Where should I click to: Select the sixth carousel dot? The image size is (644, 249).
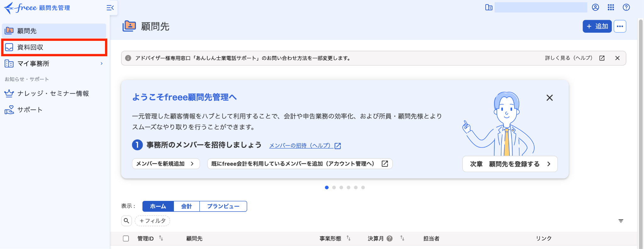pyautogui.click(x=363, y=187)
